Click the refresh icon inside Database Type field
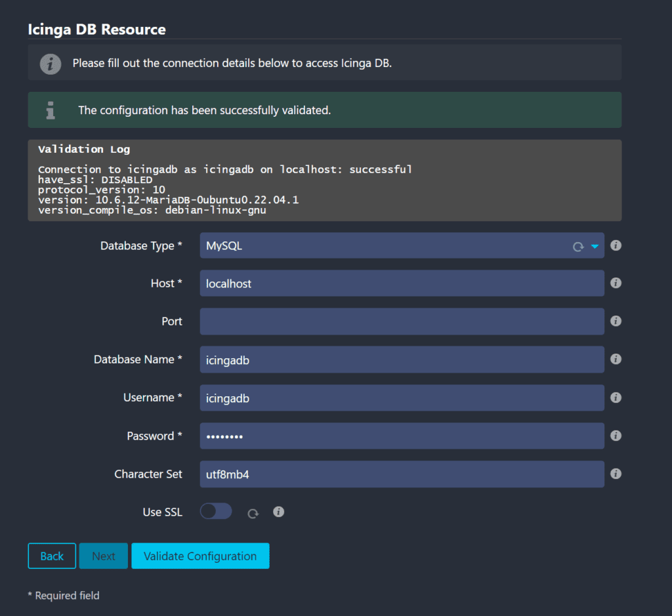Image resolution: width=672 pixels, height=616 pixels. point(578,247)
